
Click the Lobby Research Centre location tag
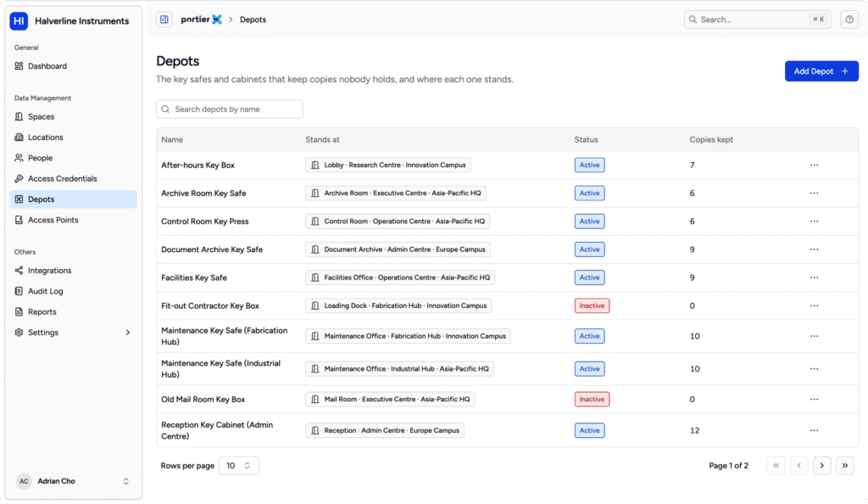[388, 165]
